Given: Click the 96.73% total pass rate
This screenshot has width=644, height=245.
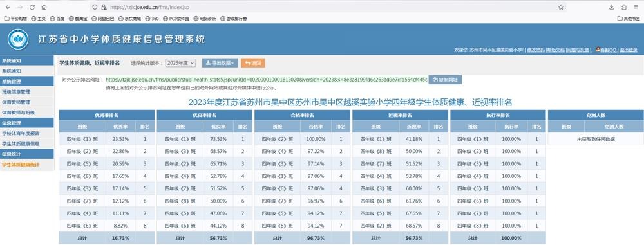Looking at the screenshot, I should pyautogui.click(x=316, y=238).
